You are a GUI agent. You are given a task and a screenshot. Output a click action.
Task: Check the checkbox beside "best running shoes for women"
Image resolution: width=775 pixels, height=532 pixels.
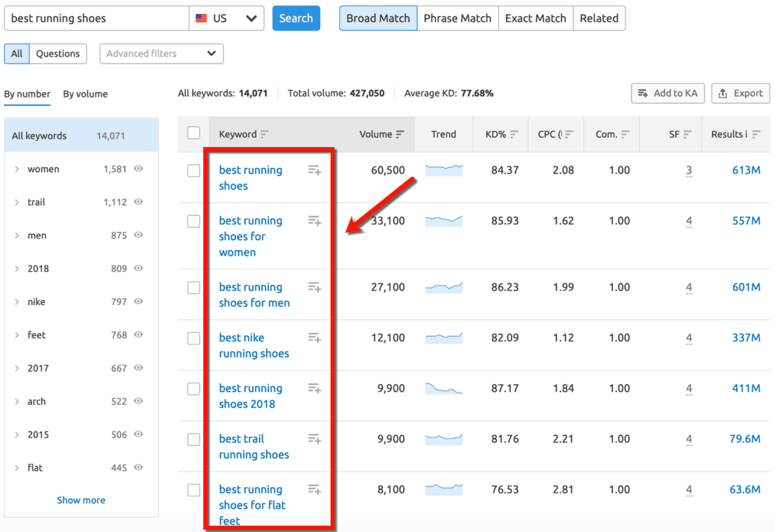tap(193, 221)
